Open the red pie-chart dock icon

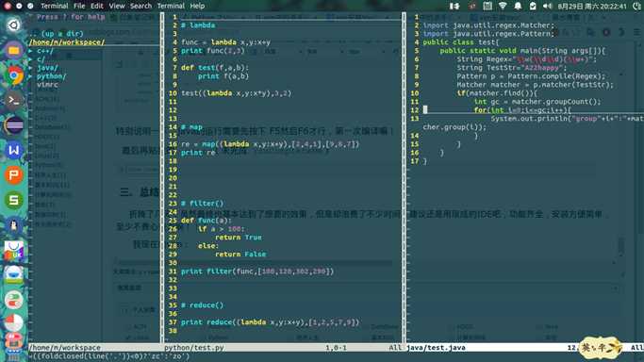13,323
